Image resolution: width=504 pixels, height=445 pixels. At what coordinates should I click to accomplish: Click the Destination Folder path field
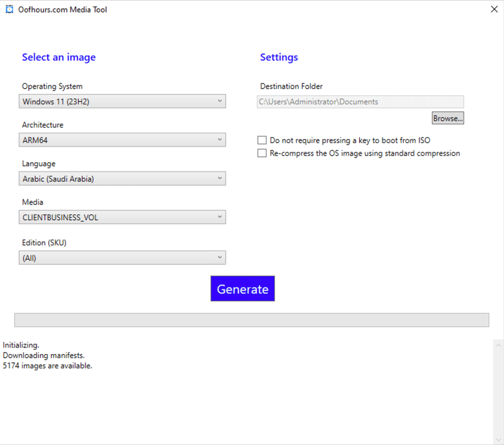(x=360, y=102)
